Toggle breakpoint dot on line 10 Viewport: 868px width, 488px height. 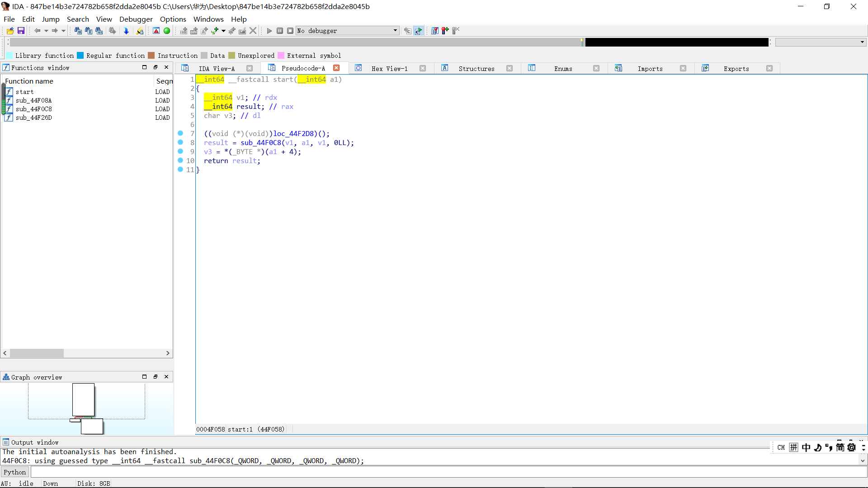click(x=180, y=160)
